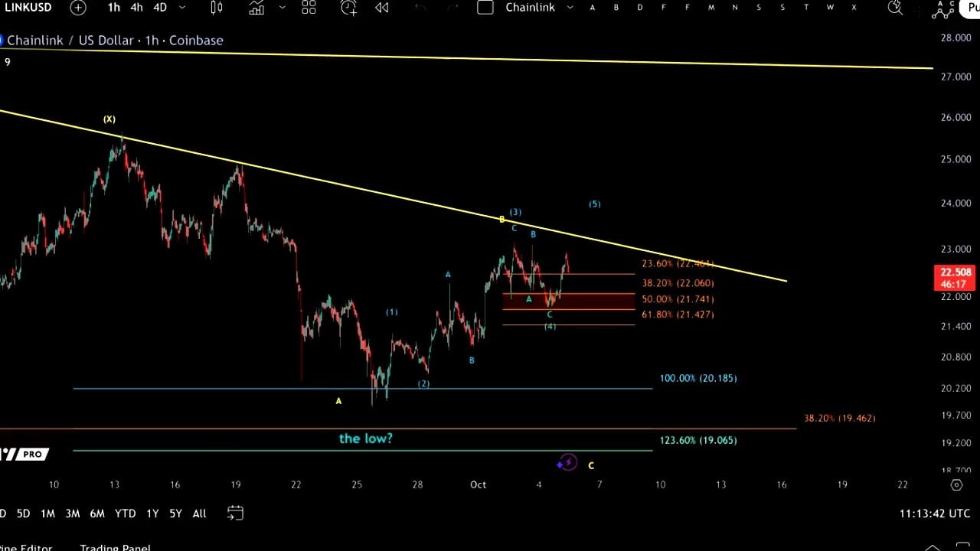
Task: Set range to 3M
Action: point(72,514)
